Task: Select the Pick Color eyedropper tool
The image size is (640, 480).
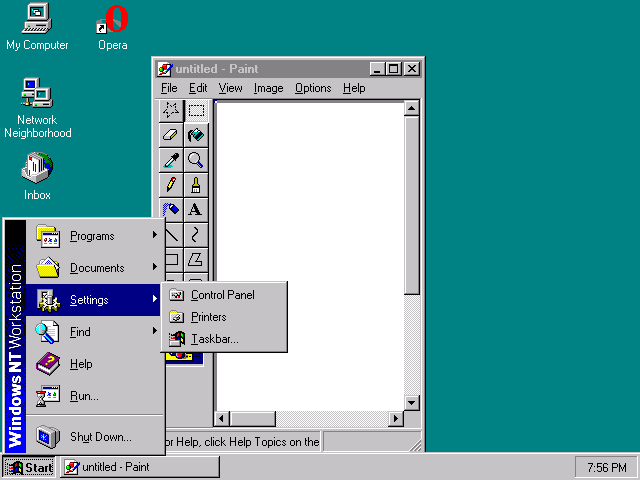Action: coord(171,160)
